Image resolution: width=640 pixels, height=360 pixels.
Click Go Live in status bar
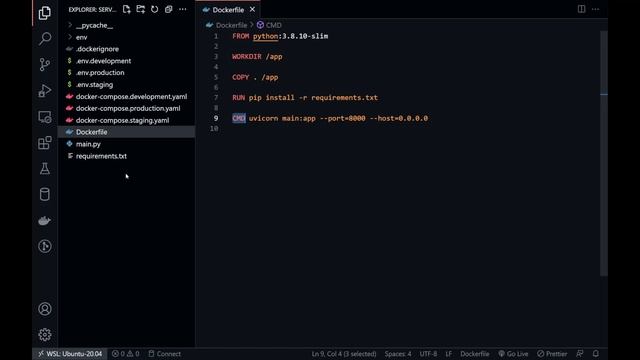(513, 354)
